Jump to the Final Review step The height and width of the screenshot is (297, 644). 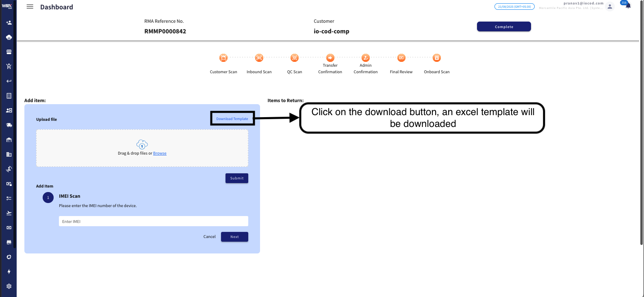[x=401, y=58]
